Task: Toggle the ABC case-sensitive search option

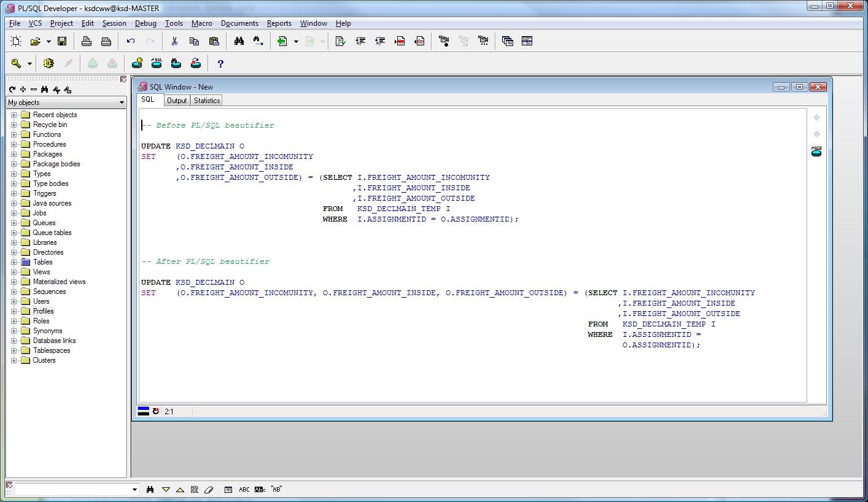Action: click(x=244, y=489)
